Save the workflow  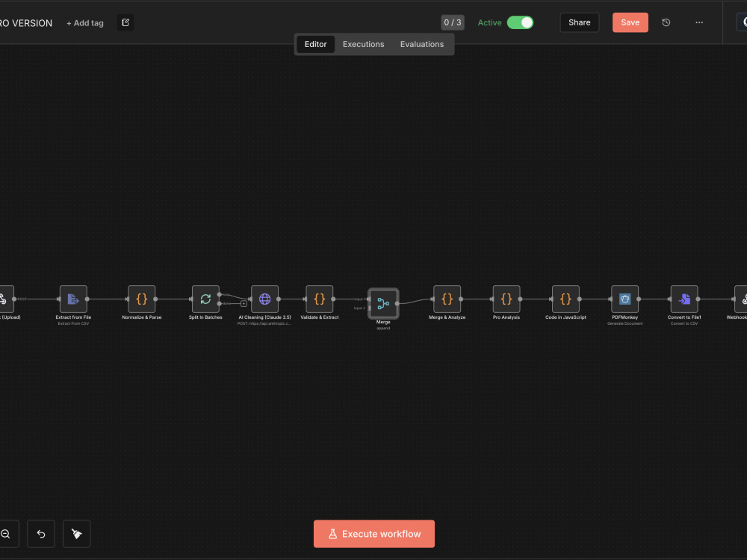pos(630,22)
